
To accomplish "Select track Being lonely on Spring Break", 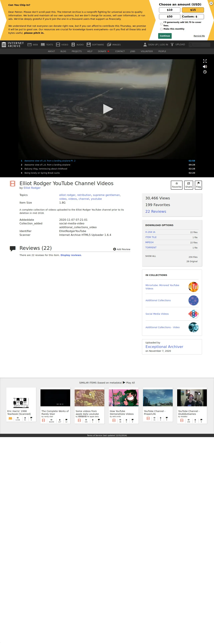I will (x=108, y=173).
